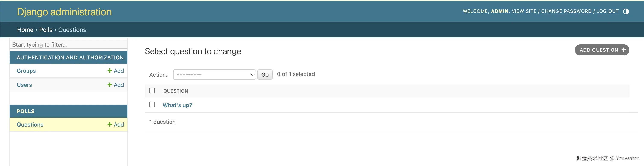Image resolution: width=644 pixels, height=166 pixels.
Task: Open the "What's up?" question
Action: [x=177, y=105]
